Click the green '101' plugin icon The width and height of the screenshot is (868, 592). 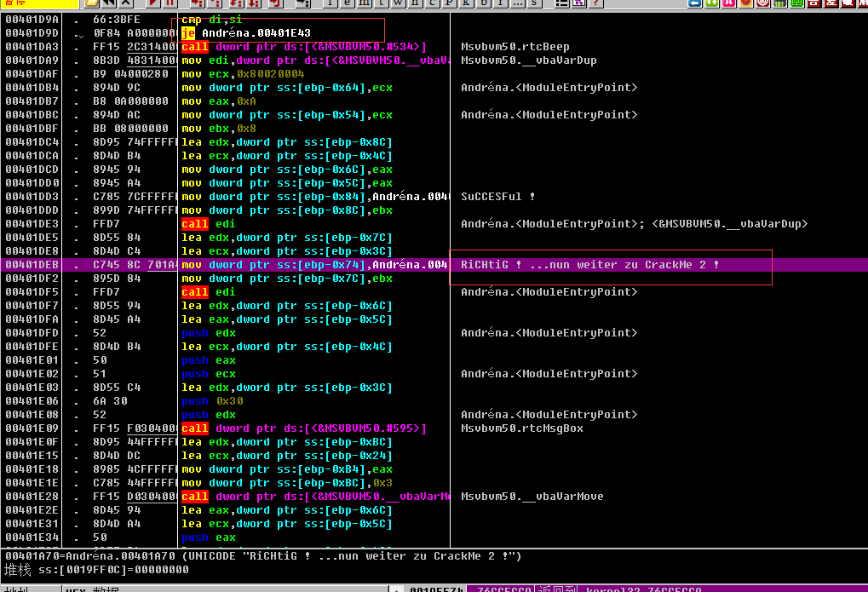click(779, 3)
